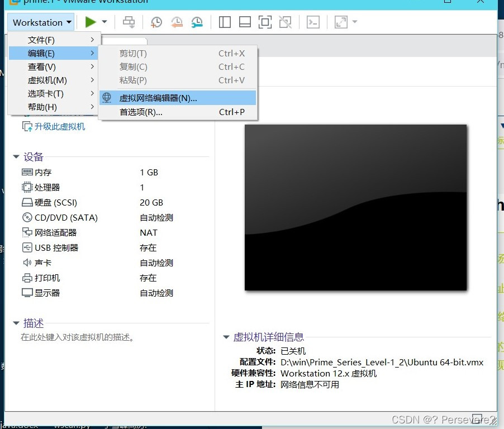Open the 硬盘 (SCSI) device setting

(56, 202)
